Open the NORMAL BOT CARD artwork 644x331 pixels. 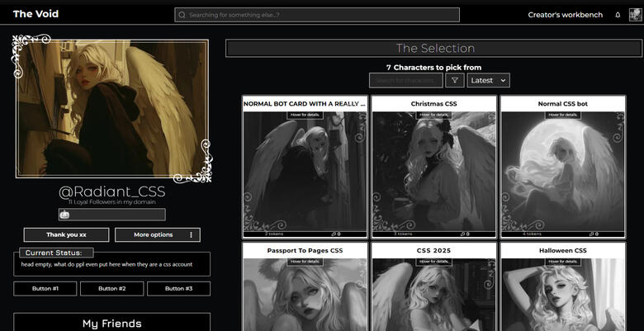click(x=305, y=172)
